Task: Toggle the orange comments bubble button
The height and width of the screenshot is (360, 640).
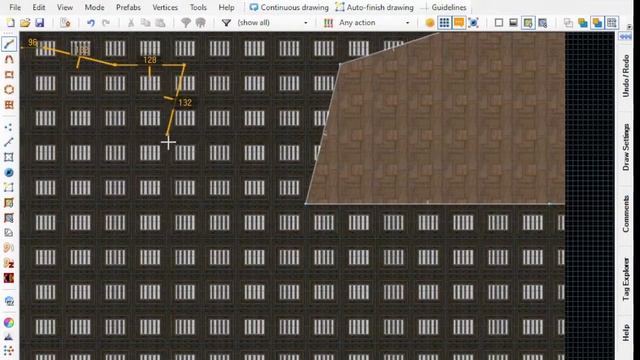Action: [x=459, y=23]
